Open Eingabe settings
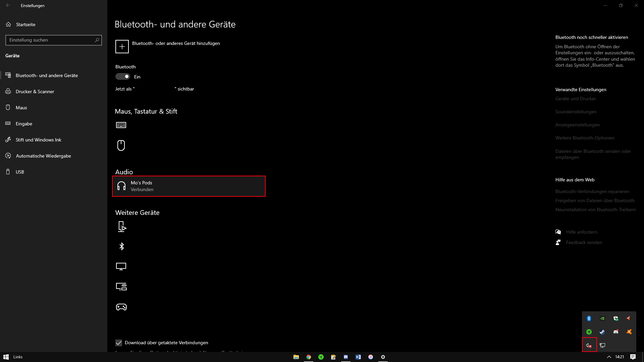Image resolution: width=644 pixels, height=362 pixels. pyautogui.click(x=54, y=124)
